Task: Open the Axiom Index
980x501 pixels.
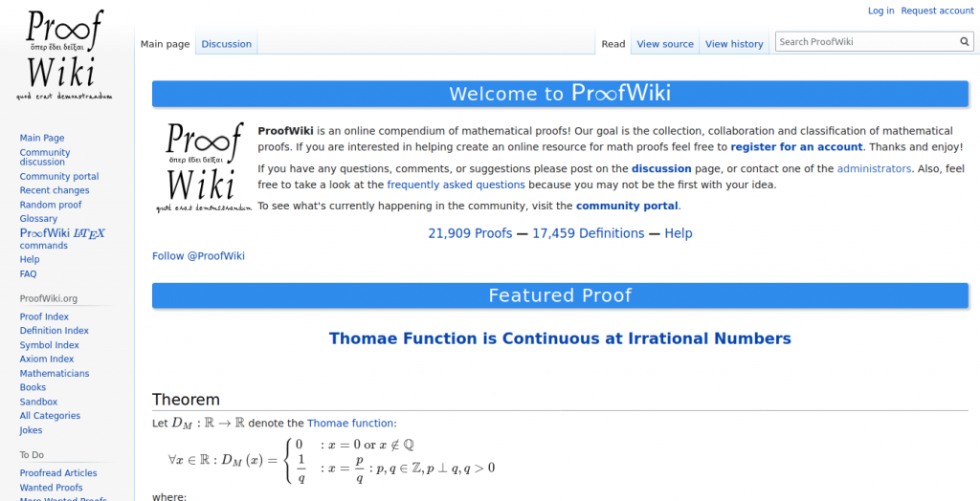Action: click(x=47, y=359)
